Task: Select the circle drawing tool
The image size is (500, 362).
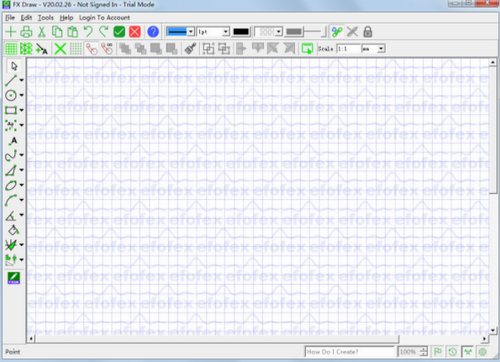Action: 11,95
